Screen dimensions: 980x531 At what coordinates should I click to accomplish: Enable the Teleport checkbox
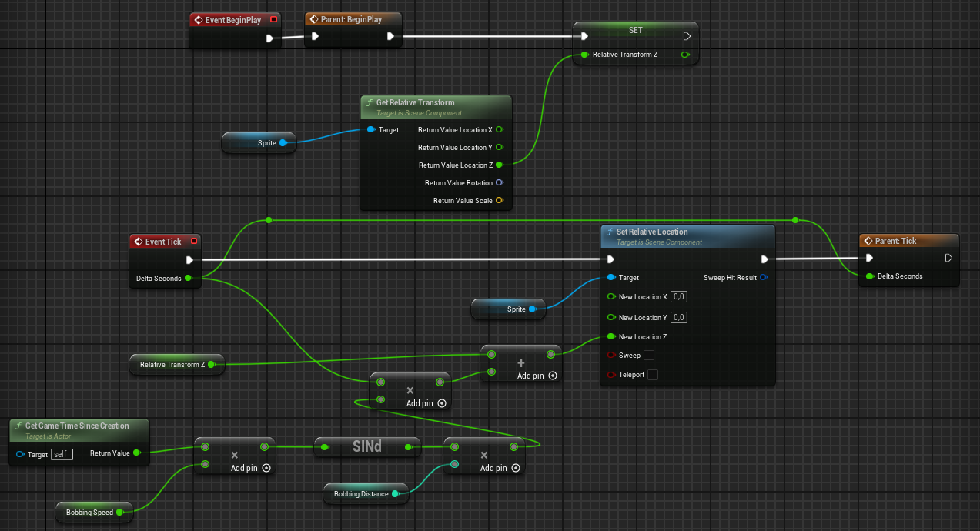(x=653, y=375)
